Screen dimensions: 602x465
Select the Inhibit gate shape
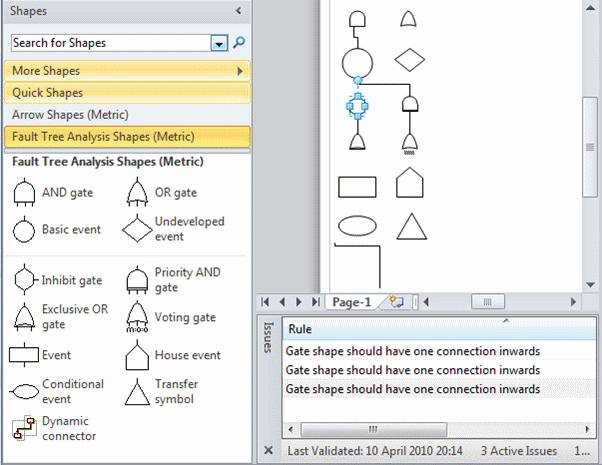(x=24, y=280)
